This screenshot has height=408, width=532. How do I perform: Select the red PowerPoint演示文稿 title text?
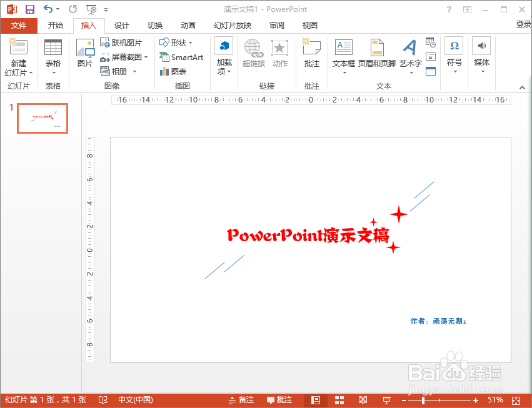click(308, 235)
